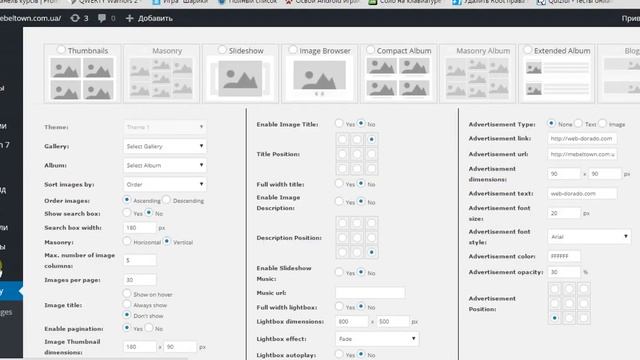The height and width of the screenshot is (360, 640).
Task: Open the Advertisement font style Arial dropdown
Action: click(589, 236)
